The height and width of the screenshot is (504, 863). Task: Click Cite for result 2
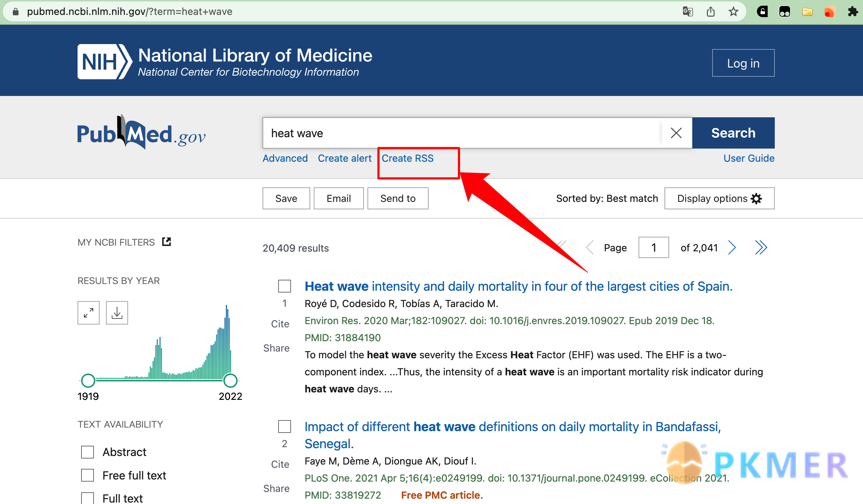[x=280, y=464]
